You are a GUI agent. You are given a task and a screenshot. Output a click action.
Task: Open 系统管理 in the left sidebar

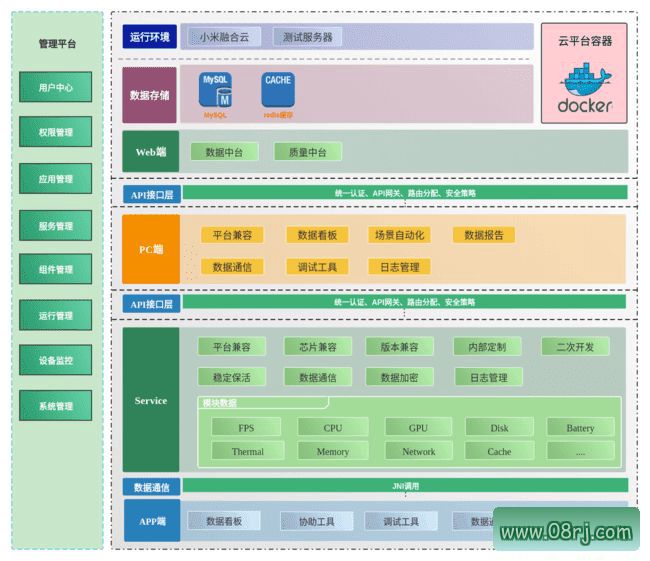pyautogui.click(x=56, y=406)
